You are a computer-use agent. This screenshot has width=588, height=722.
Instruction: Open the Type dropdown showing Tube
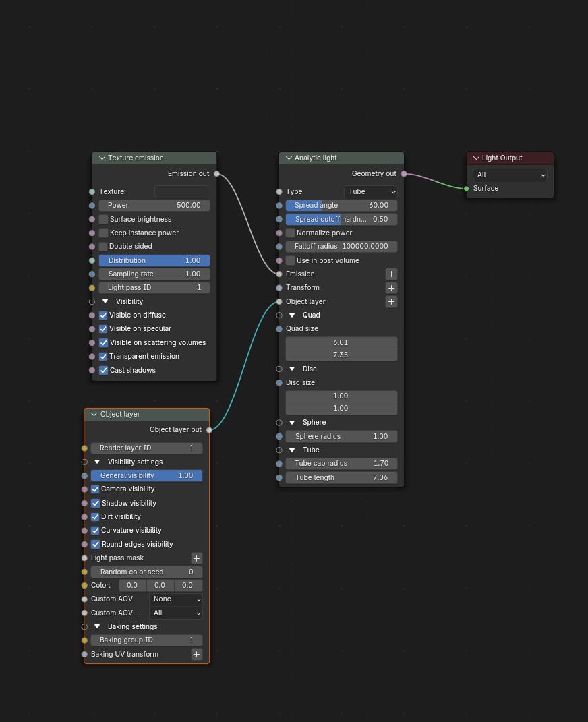point(371,191)
